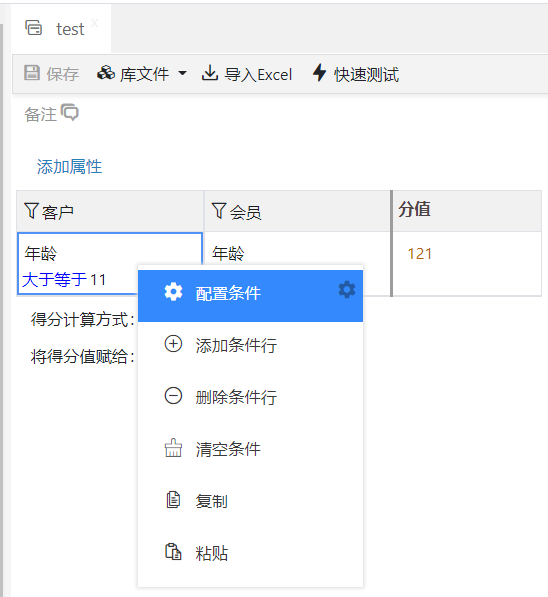Close the test tab
This screenshot has height=597, width=548.
pos(94,23)
